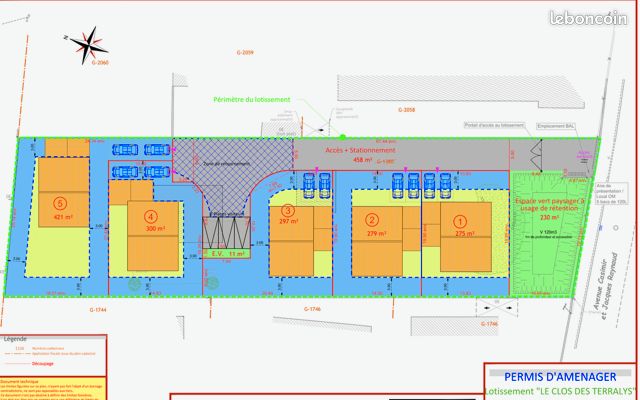Screen dimensions: 640x400
Task: Click the '300 m²' lot area
Action: [x=155, y=229]
